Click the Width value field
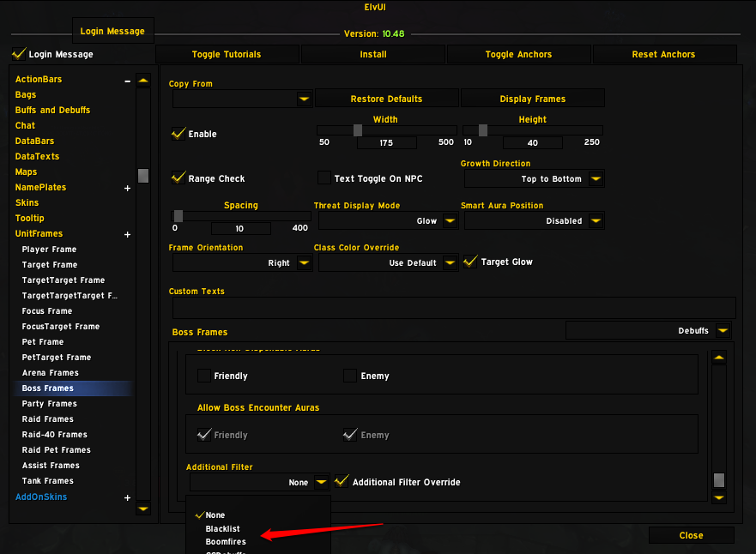This screenshot has height=554, width=756. coord(387,142)
